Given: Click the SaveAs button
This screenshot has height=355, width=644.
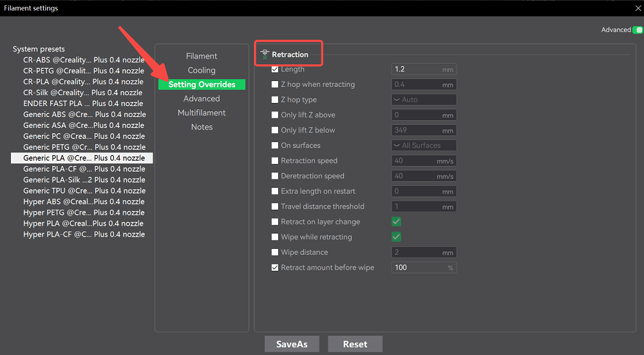Looking at the screenshot, I should pyautogui.click(x=292, y=344).
